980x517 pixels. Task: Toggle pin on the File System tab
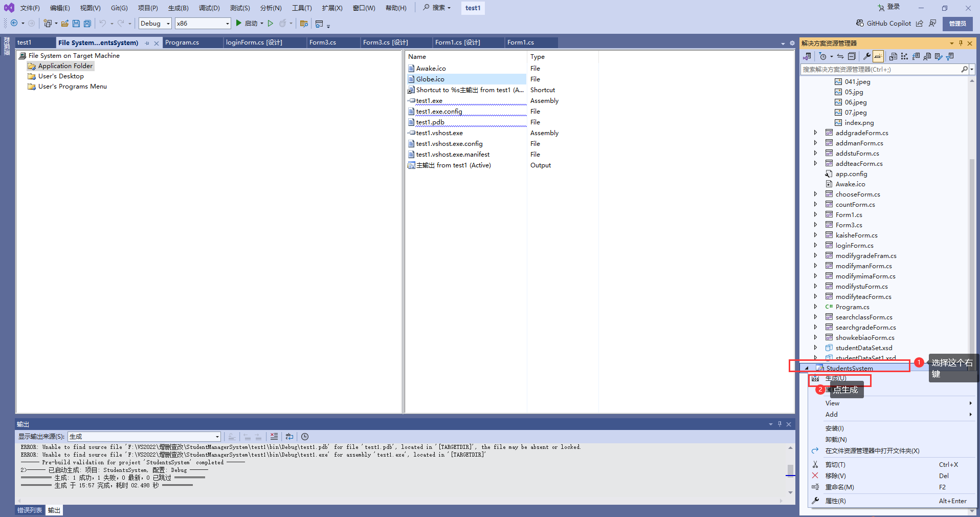[147, 43]
